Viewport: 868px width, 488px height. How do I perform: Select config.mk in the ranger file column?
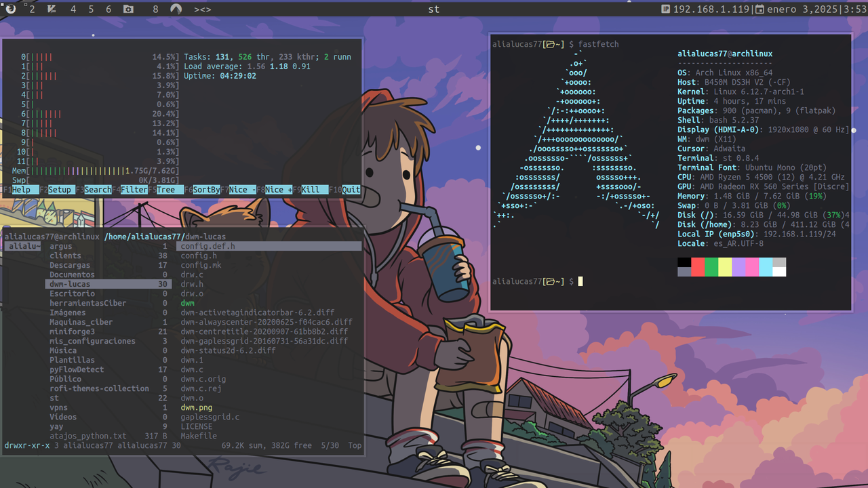[x=201, y=265]
